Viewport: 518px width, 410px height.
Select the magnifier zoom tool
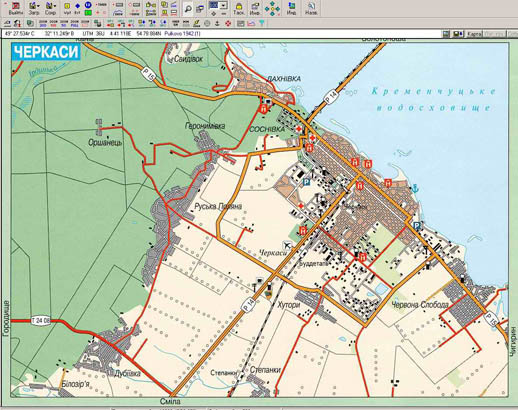click(188, 9)
